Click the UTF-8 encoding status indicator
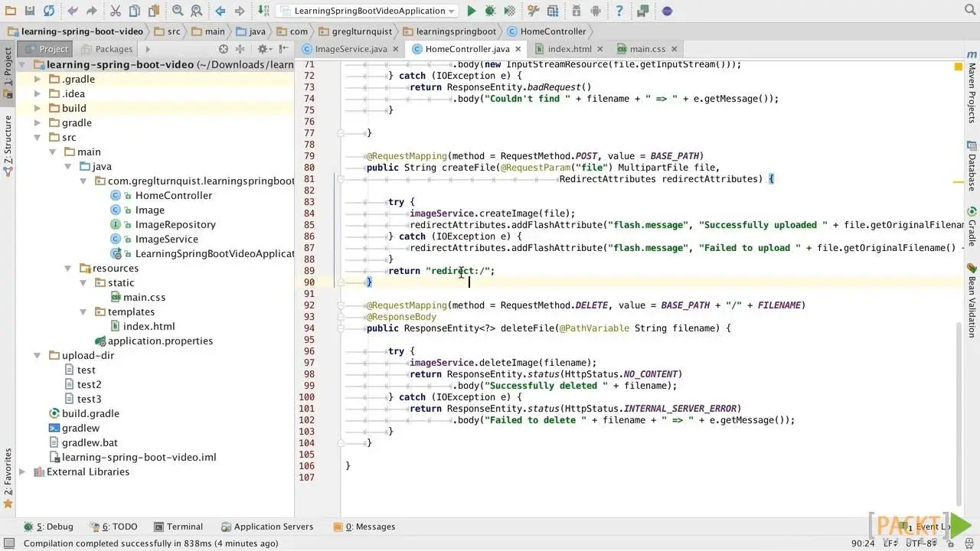Screen dimensions: 980x551 coord(920,543)
